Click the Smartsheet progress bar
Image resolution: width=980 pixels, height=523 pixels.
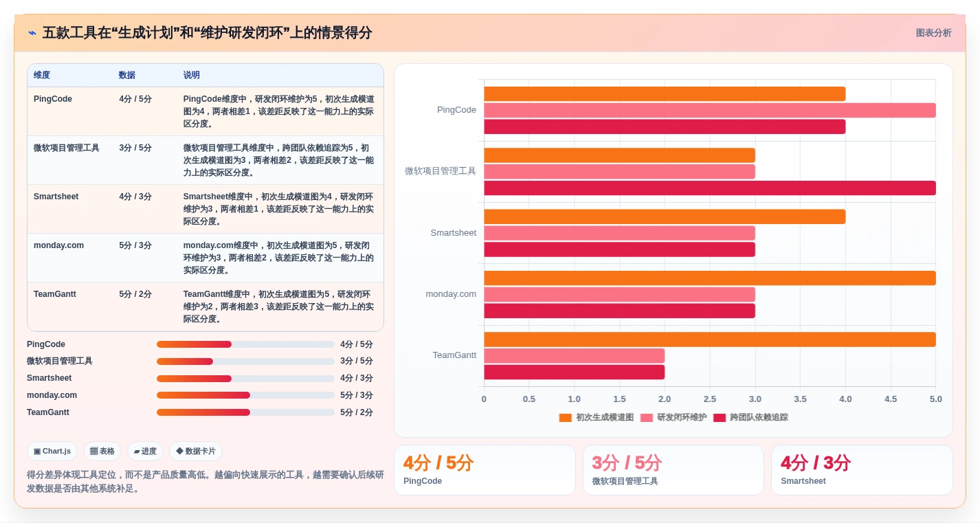click(x=245, y=379)
